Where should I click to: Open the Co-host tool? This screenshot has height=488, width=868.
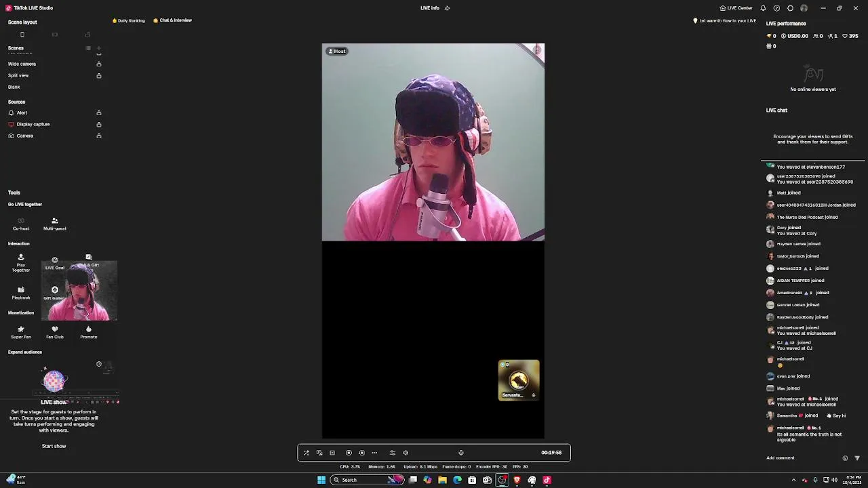pyautogui.click(x=21, y=224)
